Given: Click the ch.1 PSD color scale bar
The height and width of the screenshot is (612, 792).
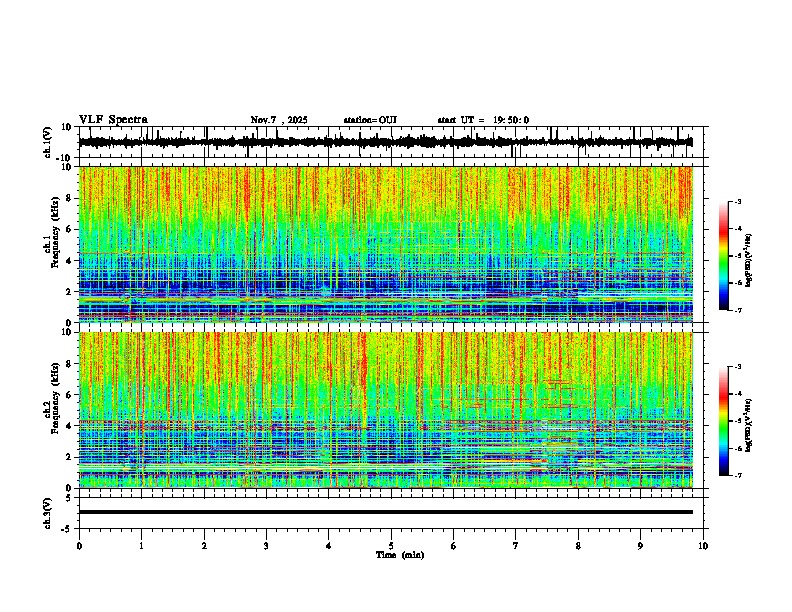Looking at the screenshot, I should 723,256.
